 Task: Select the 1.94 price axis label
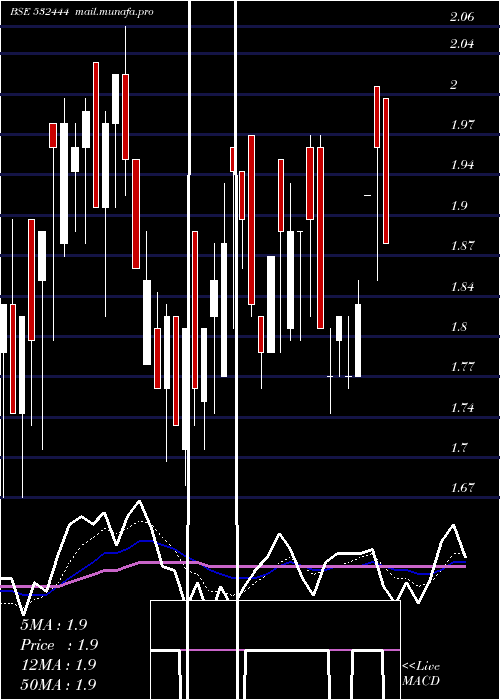pyautogui.click(x=462, y=165)
